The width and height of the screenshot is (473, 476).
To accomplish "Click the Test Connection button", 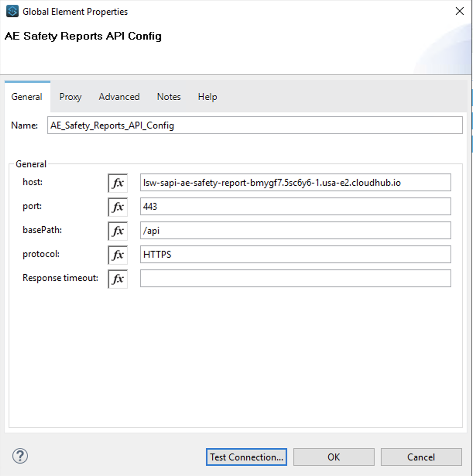I will coord(247,457).
